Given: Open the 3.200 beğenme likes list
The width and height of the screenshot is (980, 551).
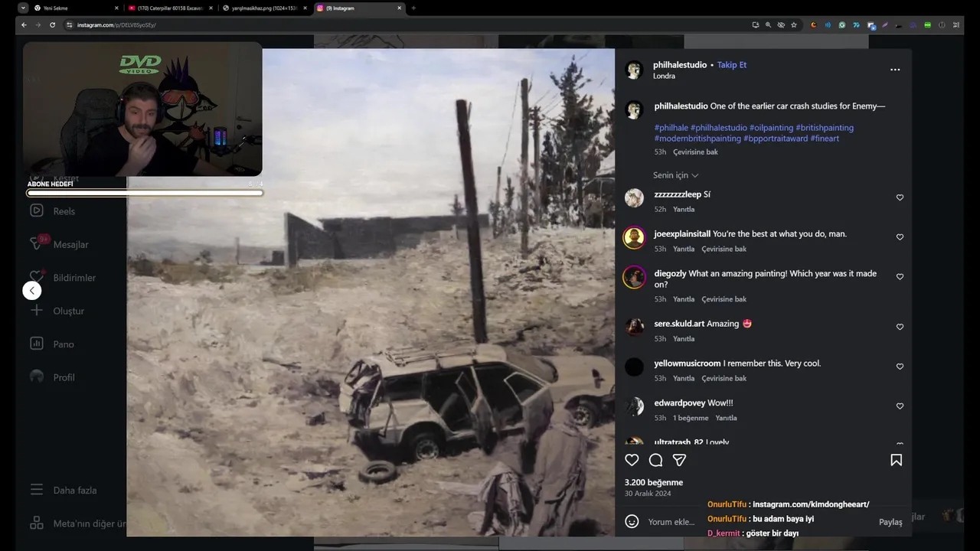Looking at the screenshot, I should point(654,483).
